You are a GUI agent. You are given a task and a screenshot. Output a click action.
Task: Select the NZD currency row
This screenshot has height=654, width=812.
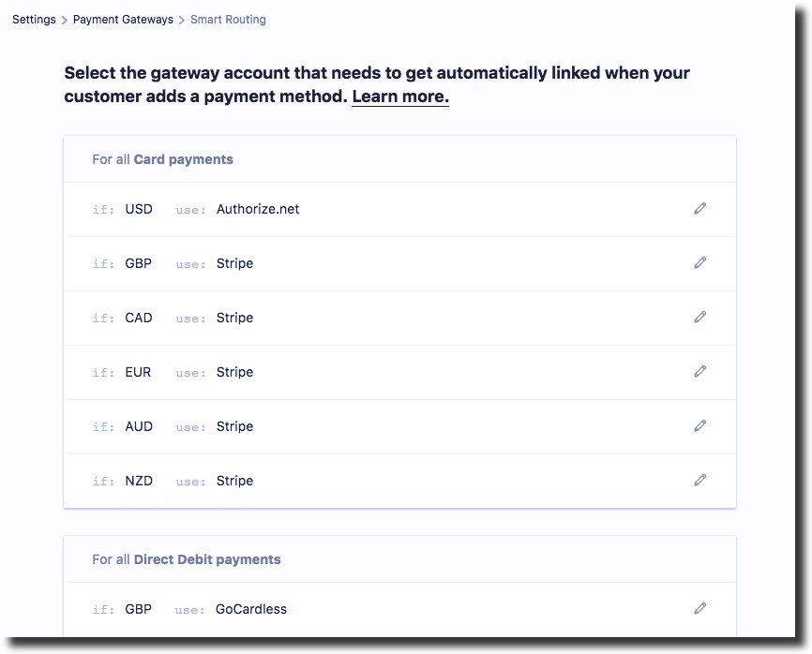click(399, 482)
